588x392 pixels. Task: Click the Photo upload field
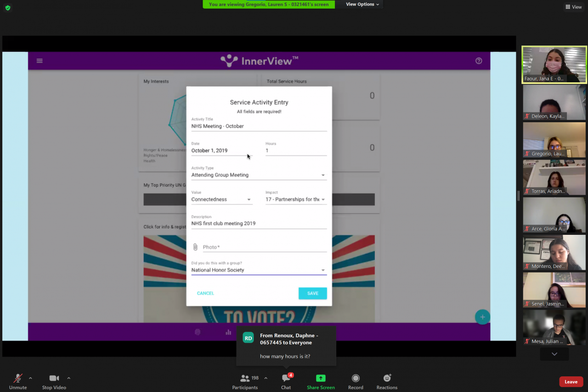click(265, 247)
